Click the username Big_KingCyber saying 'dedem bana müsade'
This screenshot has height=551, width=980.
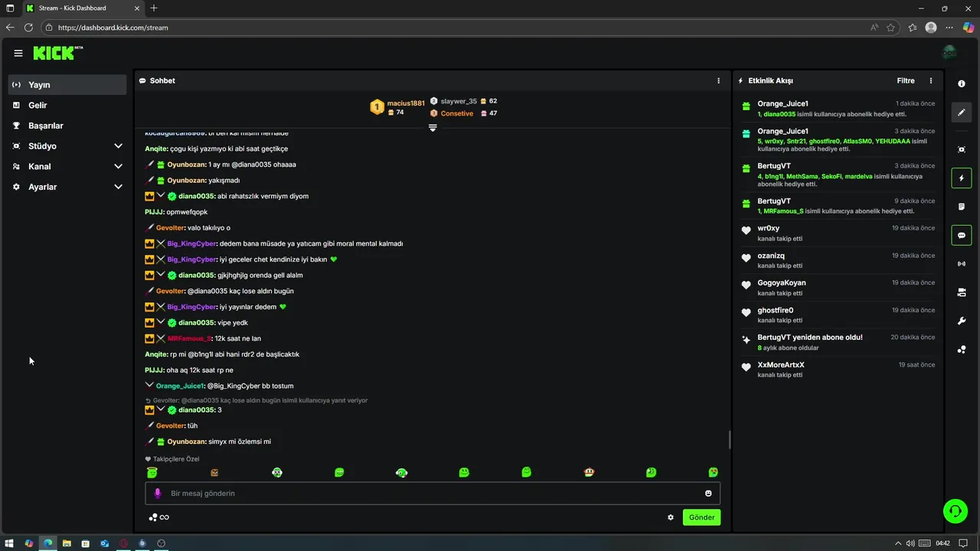pyautogui.click(x=192, y=243)
